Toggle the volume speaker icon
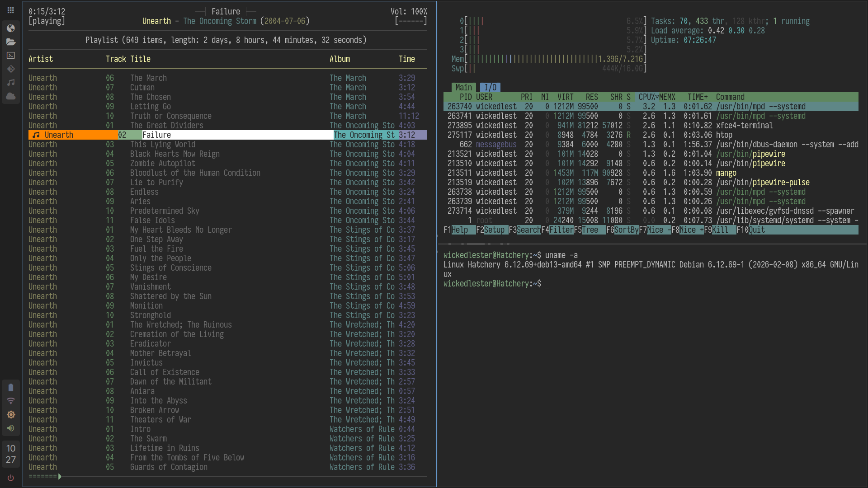 (x=11, y=428)
